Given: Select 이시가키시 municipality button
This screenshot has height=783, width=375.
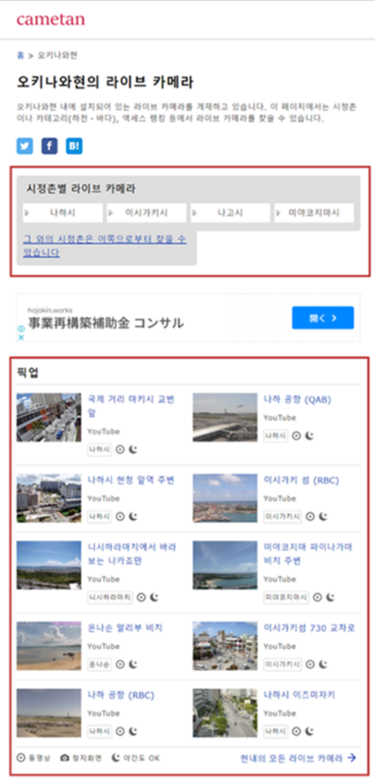Looking at the screenshot, I should (x=146, y=213).
